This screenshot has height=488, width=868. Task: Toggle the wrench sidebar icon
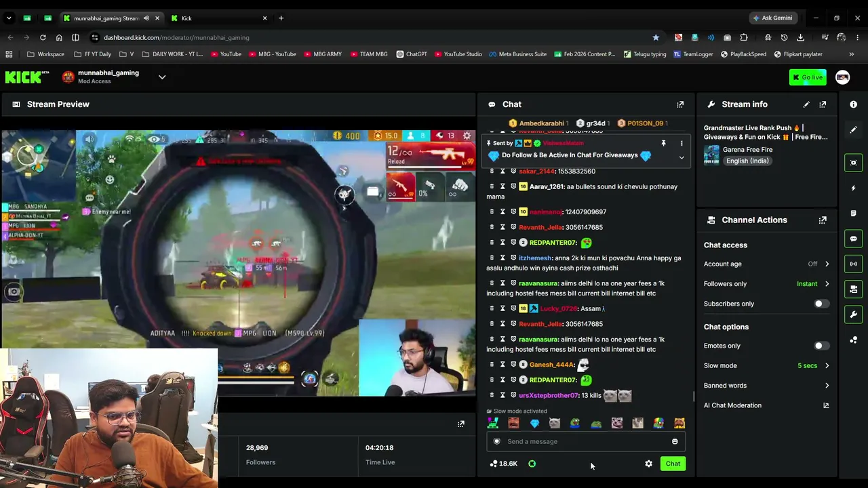coord(853,314)
